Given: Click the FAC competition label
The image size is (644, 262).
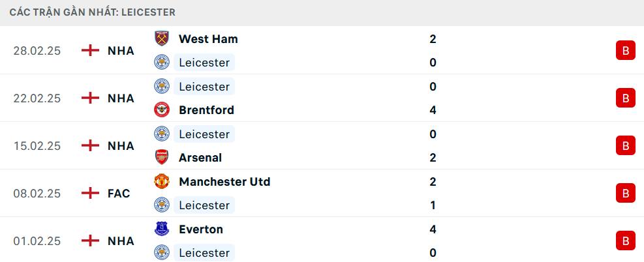Looking at the screenshot, I should pos(119,193).
